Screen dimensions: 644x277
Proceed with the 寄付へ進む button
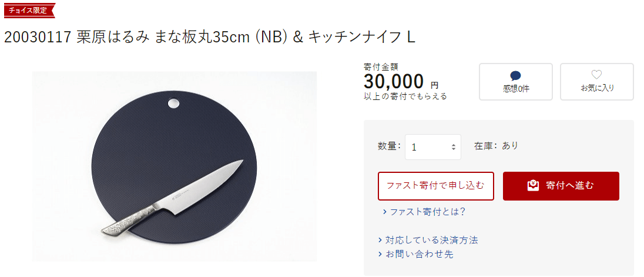(561, 186)
